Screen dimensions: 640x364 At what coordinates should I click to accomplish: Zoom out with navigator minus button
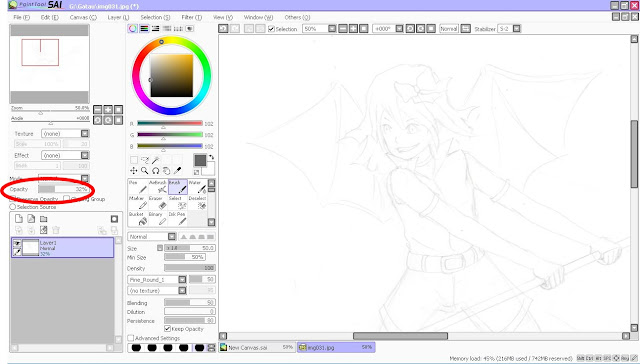[98, 109]
